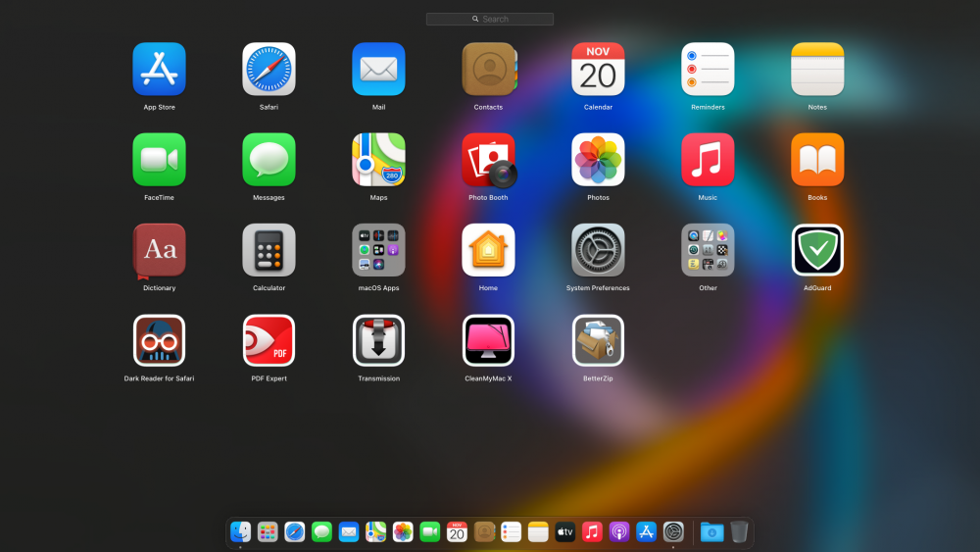Open App Store from the Launchpad grid
The height and width of the screenshot is (552, 980).
click(160, 70)
